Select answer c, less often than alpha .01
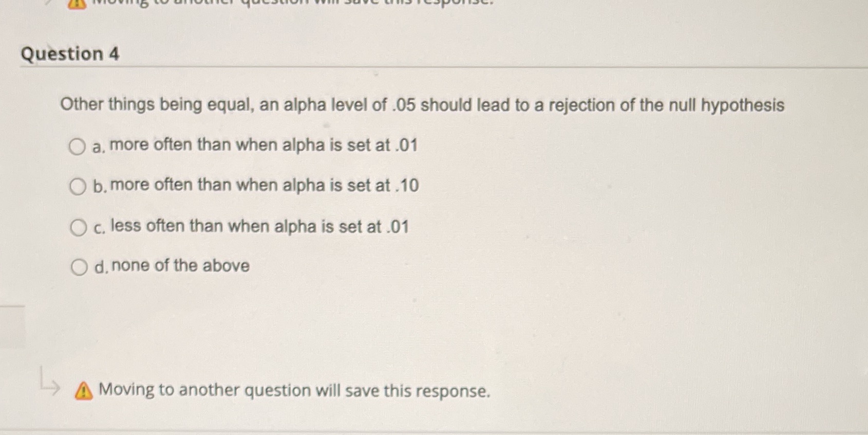Image resolution: width=868 pixels, height=435 pixels. (77, 226)
